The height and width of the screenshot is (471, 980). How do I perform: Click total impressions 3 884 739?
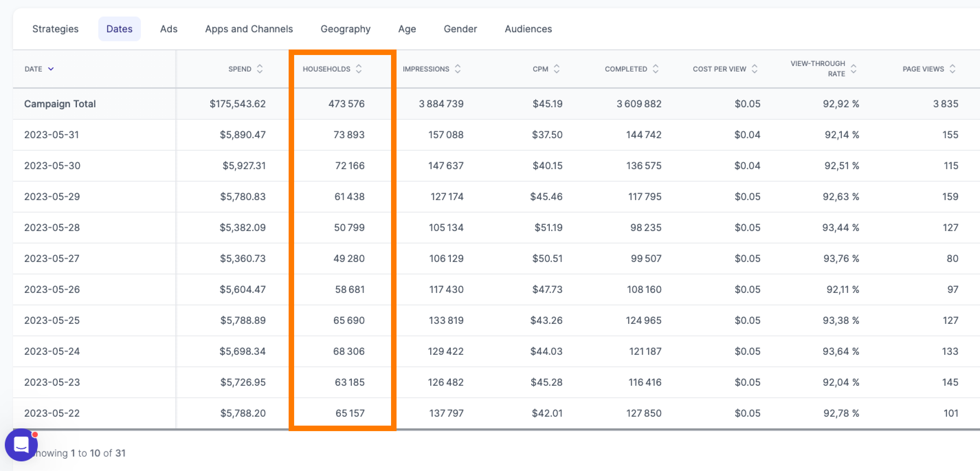pyautogui.click(x=441, y=103)
